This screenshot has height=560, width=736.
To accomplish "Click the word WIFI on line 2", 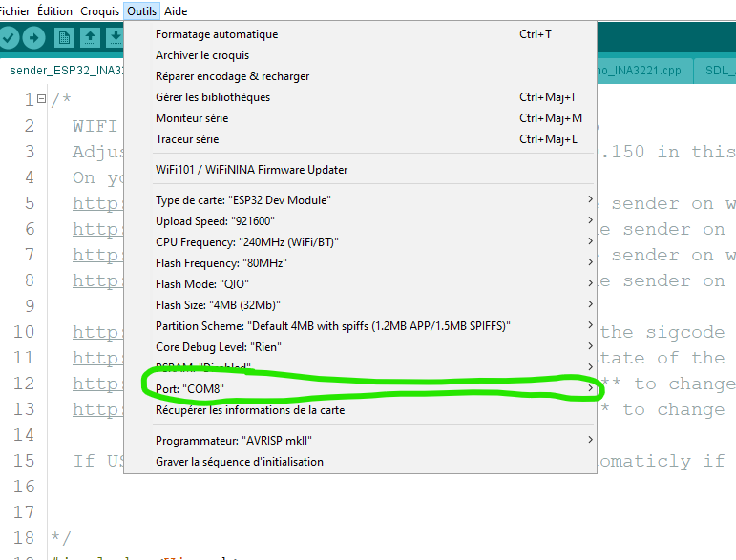I will [x=95, y=126].
